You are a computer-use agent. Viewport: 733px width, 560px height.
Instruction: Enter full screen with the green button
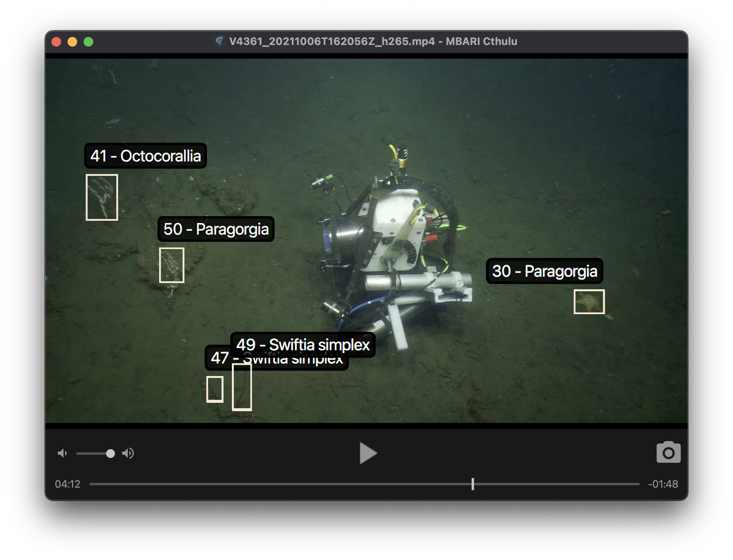pyautogui.click(x=88, y=42)
